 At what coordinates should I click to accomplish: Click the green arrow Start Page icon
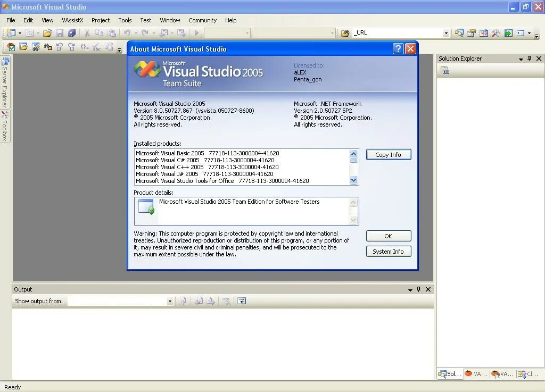tap(508, 33)
